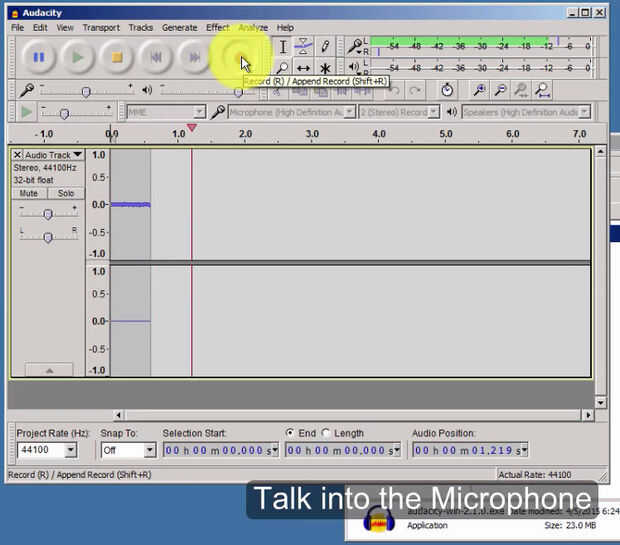Viewport: 620px width, 545px height.
Task: Click the recording volume slider knob
Action: (86, 92)
